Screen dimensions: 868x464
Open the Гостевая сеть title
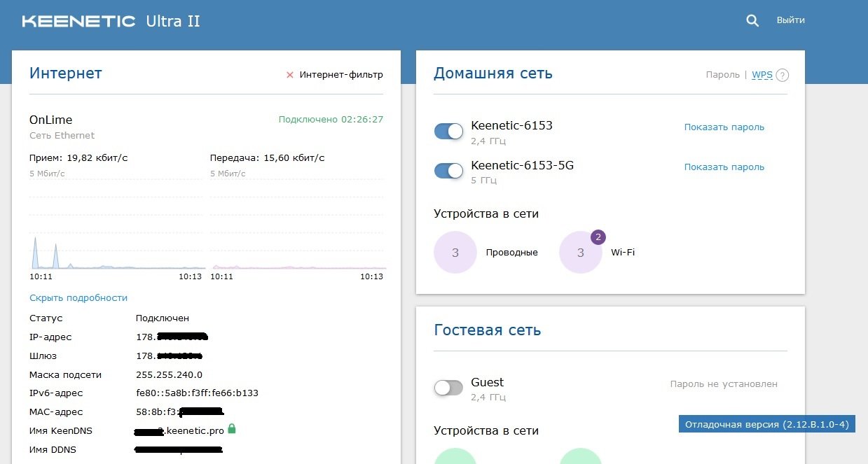click(488, 330)
